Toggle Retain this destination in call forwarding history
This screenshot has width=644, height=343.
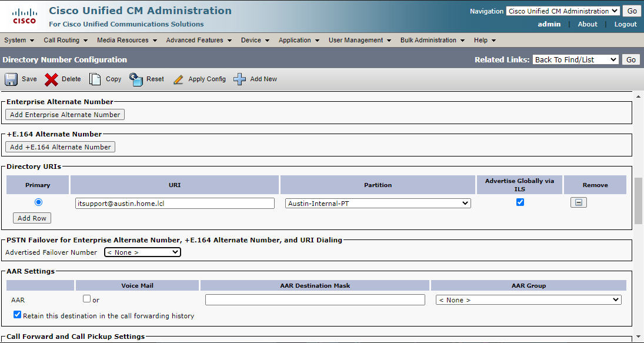tap(17, 315)
